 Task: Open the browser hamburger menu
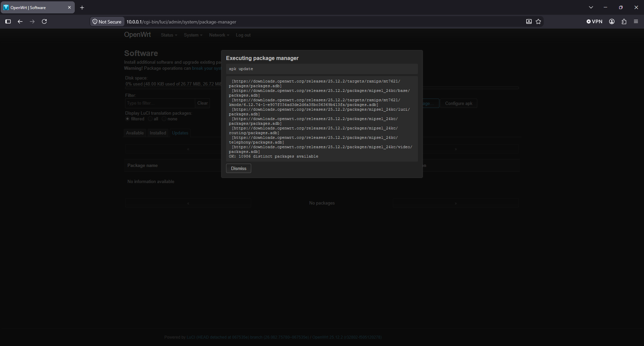pyautogui.click(x=636, y=21)
